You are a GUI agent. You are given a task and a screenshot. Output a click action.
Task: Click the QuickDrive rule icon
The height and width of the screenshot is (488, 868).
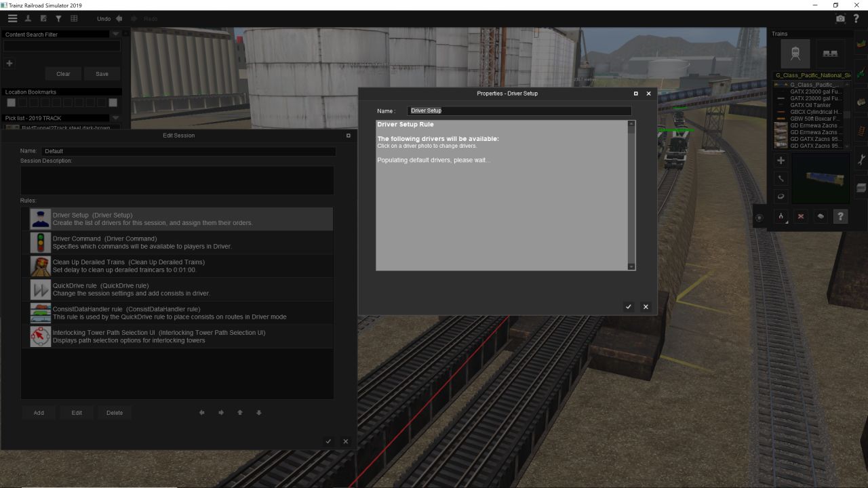point(41,289)
